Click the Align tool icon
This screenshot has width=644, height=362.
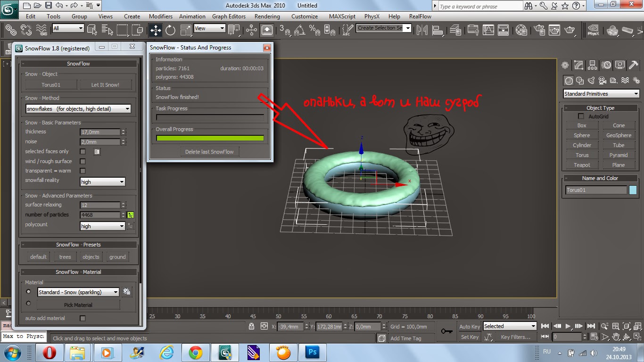coord(438,30)
